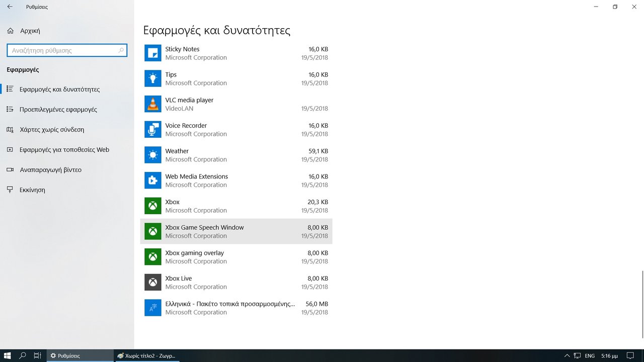
Task: Show hidden system tray icons
Action: tap(567, 356)
